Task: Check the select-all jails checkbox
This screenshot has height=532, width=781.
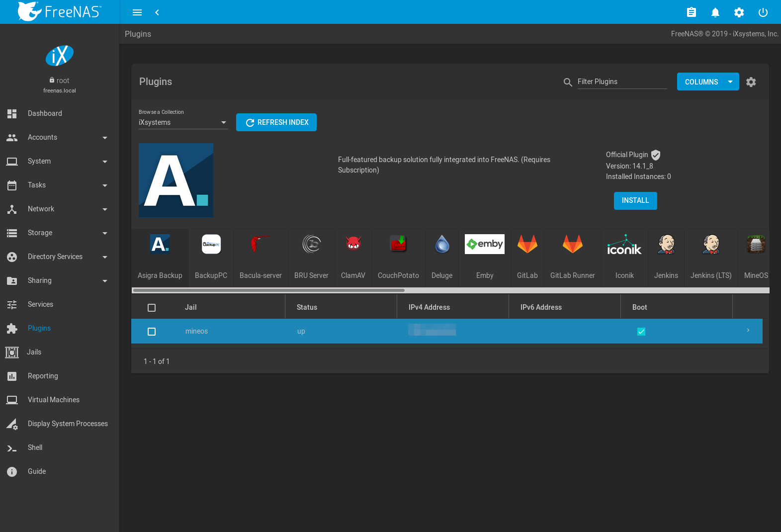Action: pos(152,308)
